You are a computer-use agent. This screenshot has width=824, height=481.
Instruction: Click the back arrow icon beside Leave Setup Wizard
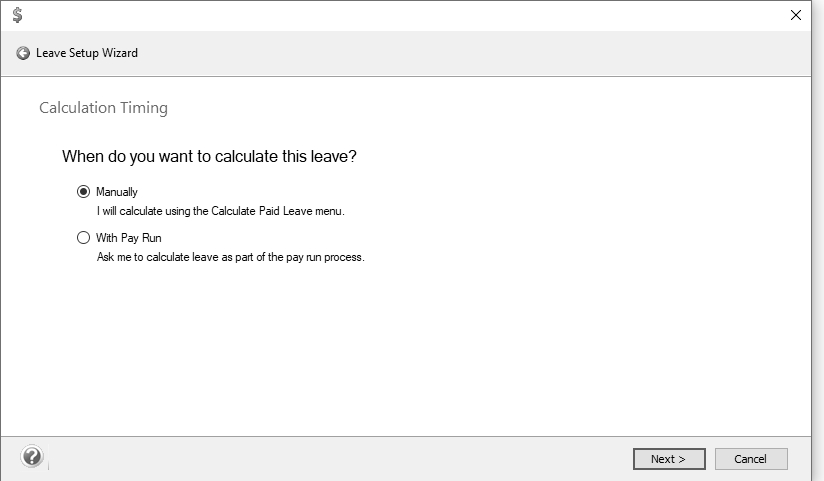[23, 53]
